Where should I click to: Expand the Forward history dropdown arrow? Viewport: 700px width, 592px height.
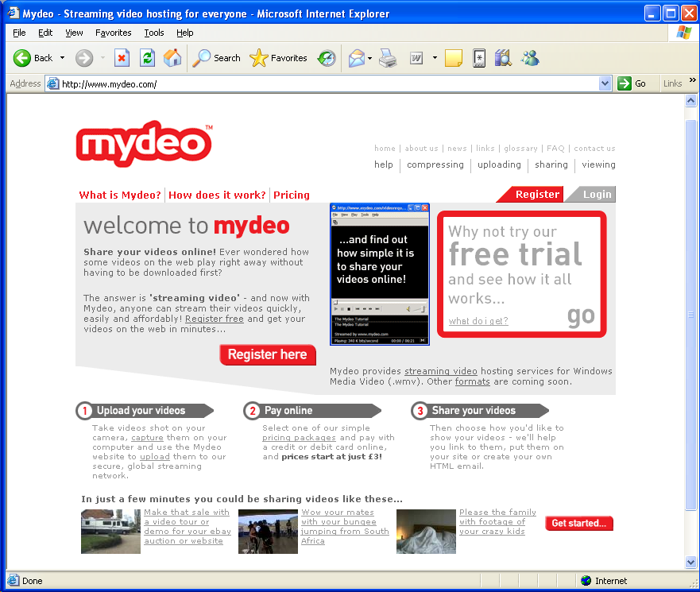coord(102,58)
